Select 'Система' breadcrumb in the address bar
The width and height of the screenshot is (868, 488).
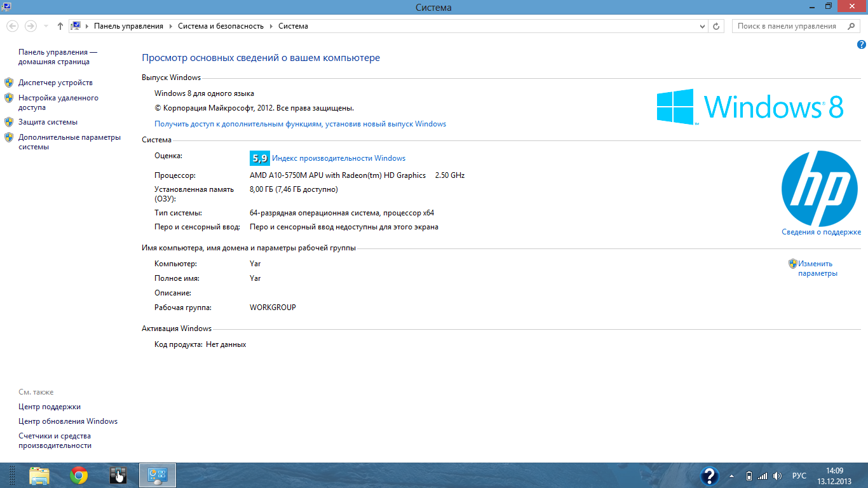coord(293,26)
